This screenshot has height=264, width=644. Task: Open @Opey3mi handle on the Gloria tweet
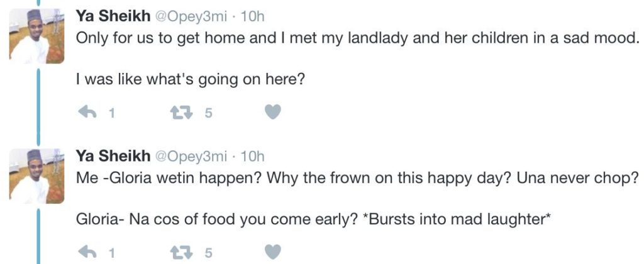(190, 156)
